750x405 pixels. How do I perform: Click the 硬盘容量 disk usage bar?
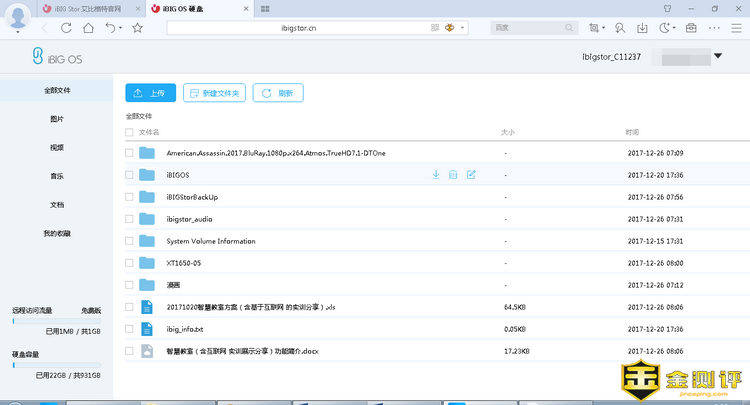click(x=57, y=365)
